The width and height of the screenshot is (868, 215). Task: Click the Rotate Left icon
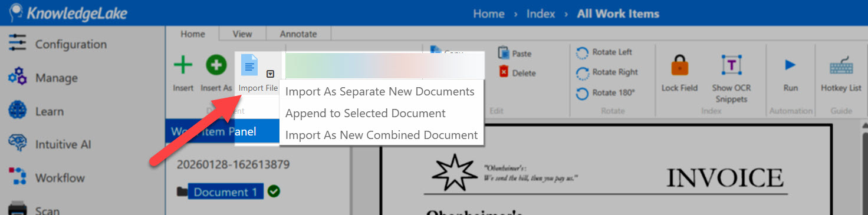(582, 52)
